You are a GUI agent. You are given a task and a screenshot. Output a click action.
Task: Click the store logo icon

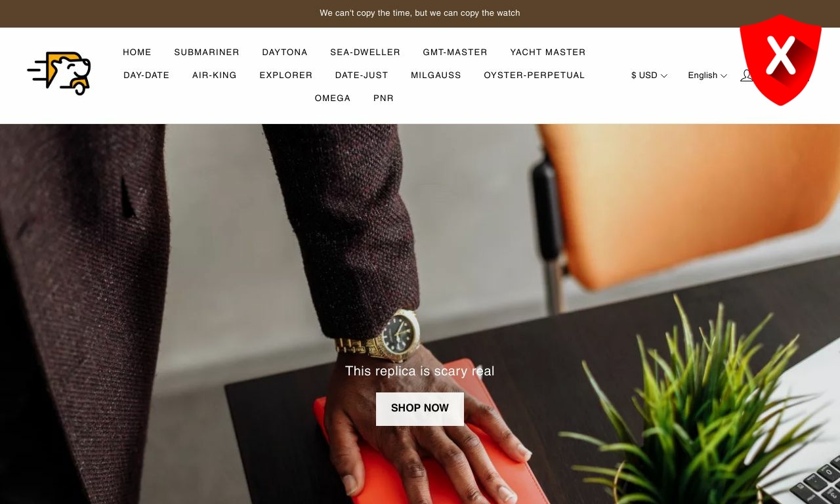59,73
